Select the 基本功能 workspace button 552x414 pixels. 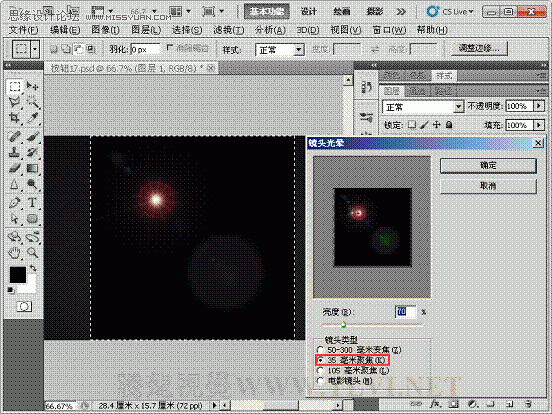(x=267, y=12)
